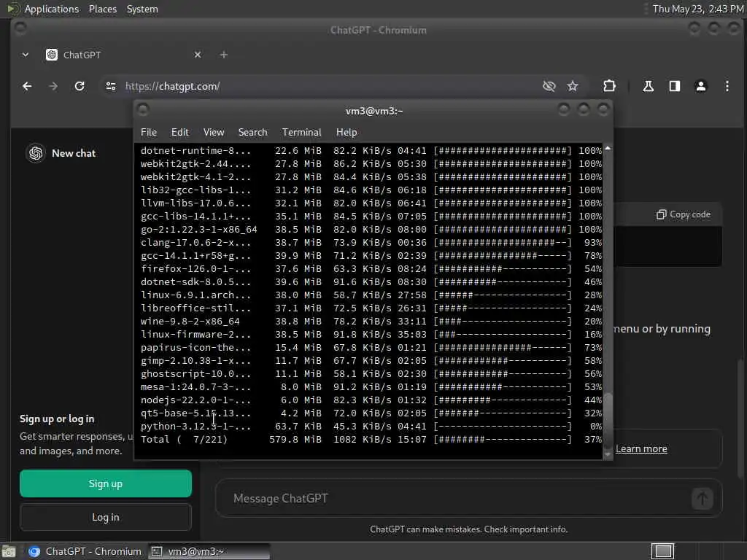Click the Applications menu logo icon
Screen dimensions: 747x560
pyautogui.click(x=12, y=9)
